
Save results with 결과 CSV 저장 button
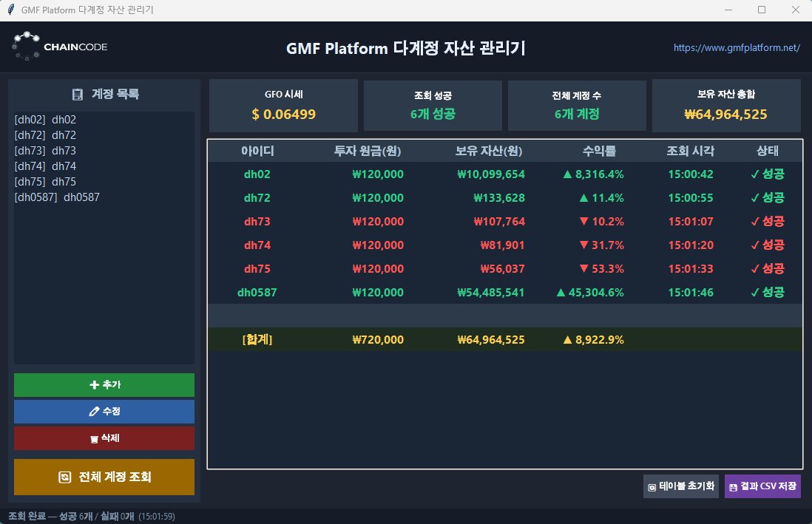762,486
